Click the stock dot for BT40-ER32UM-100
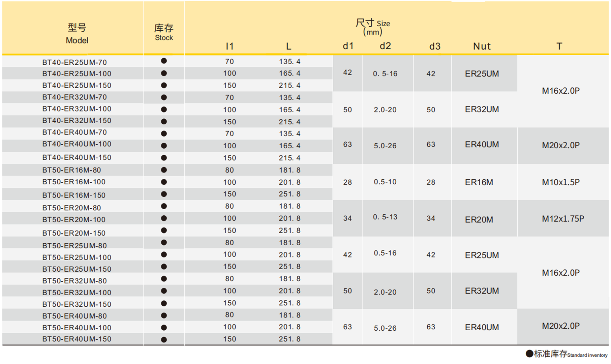This screenshot has height=364, width=611. (164, 110)
